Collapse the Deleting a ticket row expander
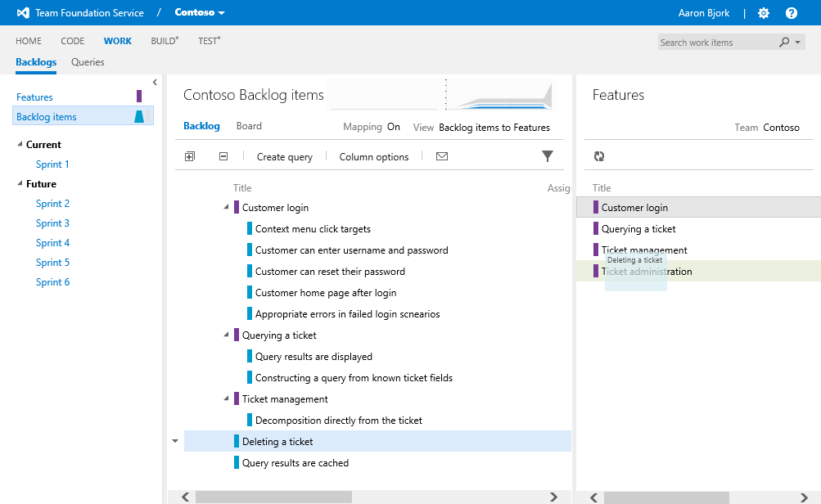Image resolution: width=821 pixels, height=504 pixels. [x=174, y=440]
